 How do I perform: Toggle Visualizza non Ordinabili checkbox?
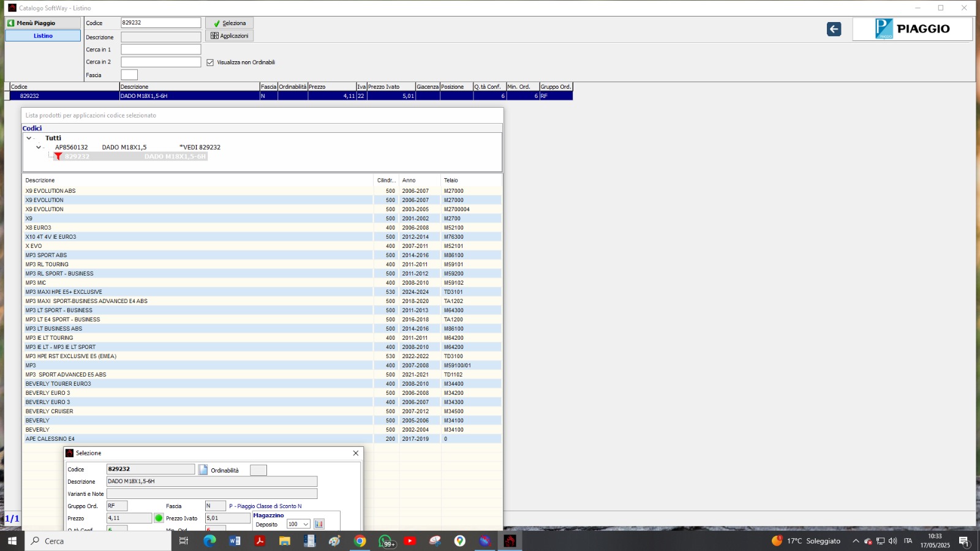210,62
